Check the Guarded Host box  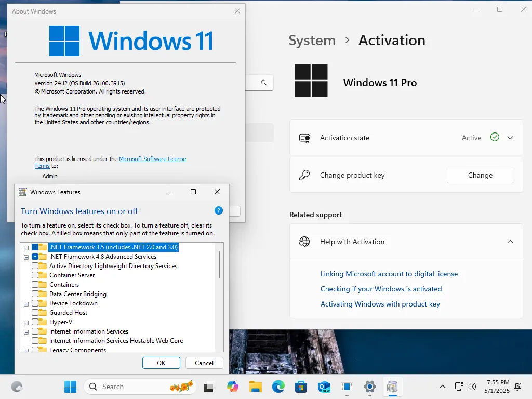coord(35,312)
